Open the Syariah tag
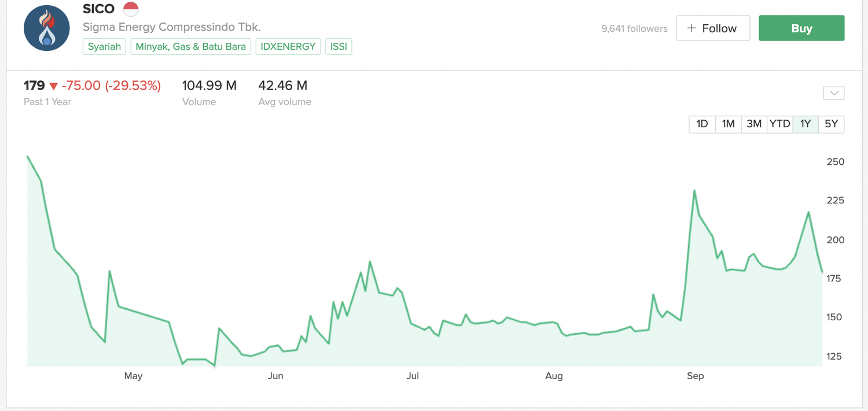The image size is (868, 411). [x=104, y=46]
